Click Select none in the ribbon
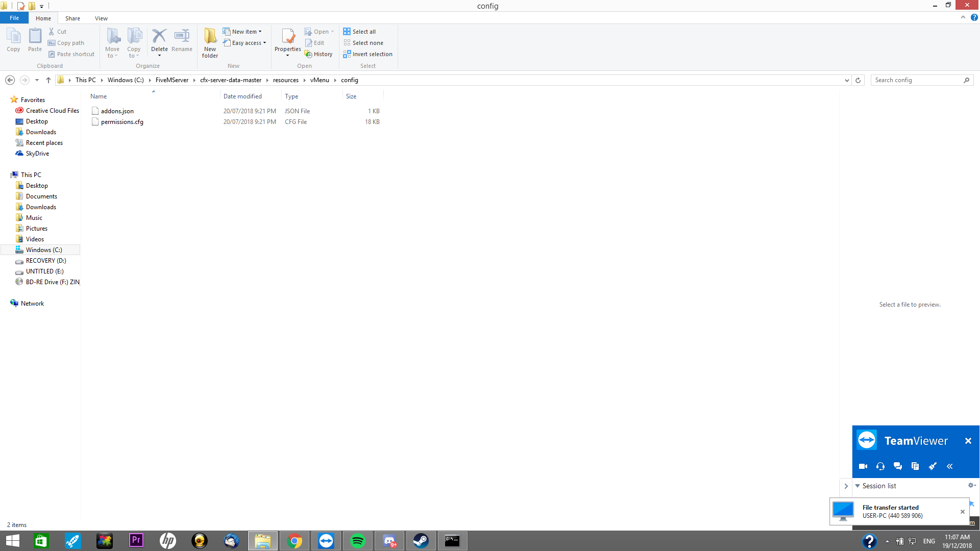The image size is (980, 551). pos(363,43)
